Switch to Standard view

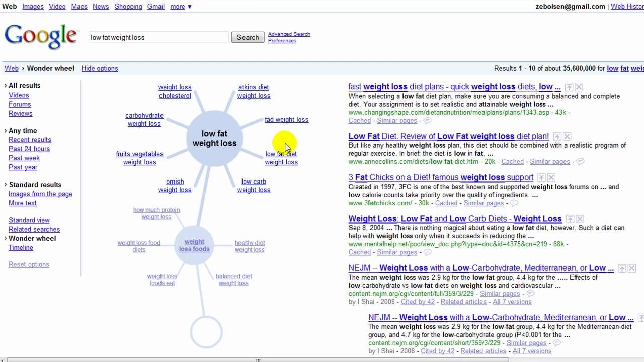(x=29, y=220)
